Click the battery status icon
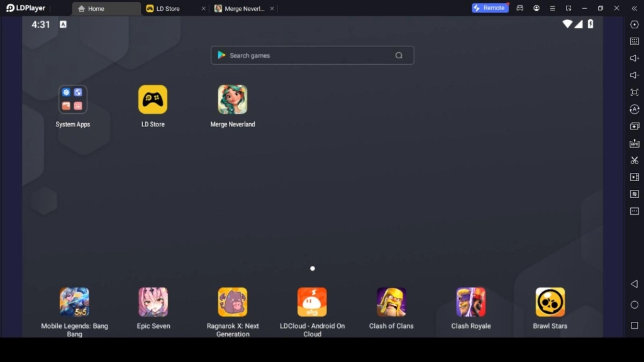 click(590, 24)
